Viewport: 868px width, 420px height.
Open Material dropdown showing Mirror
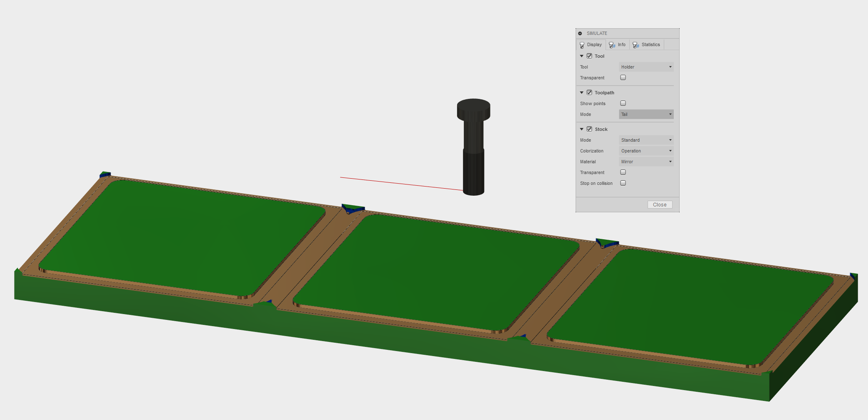(x=646, y=162)
